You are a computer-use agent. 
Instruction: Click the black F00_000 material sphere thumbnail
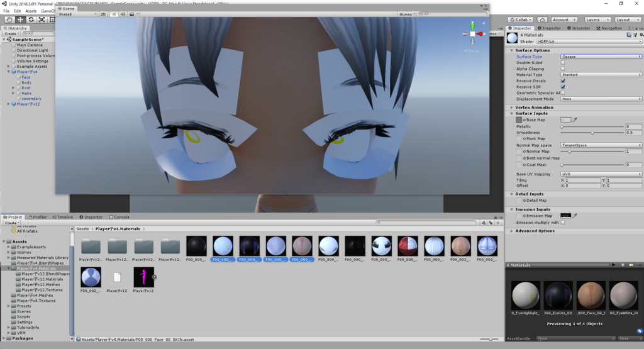196,246
